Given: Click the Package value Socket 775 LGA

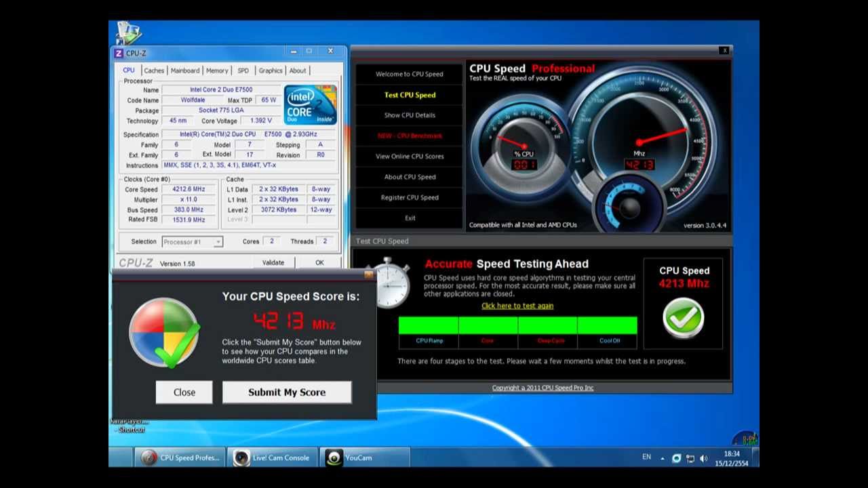Looking at the screenshot, I should point(221,110).
